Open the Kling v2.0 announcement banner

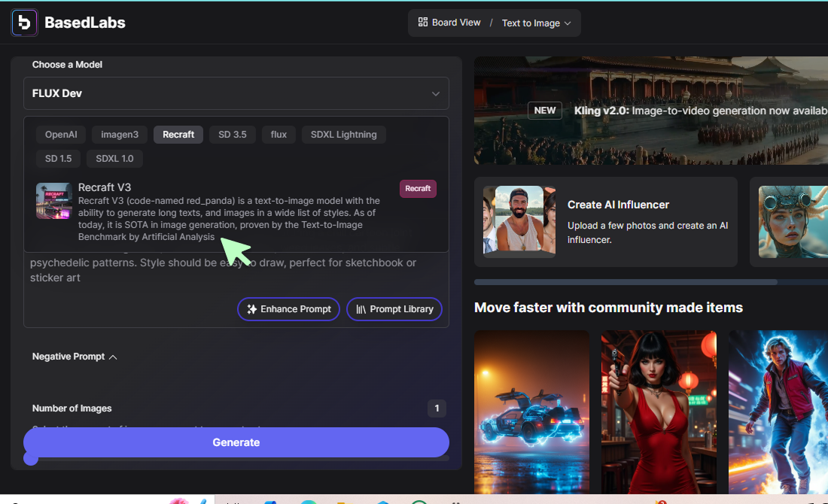click(x=651, y=111)
